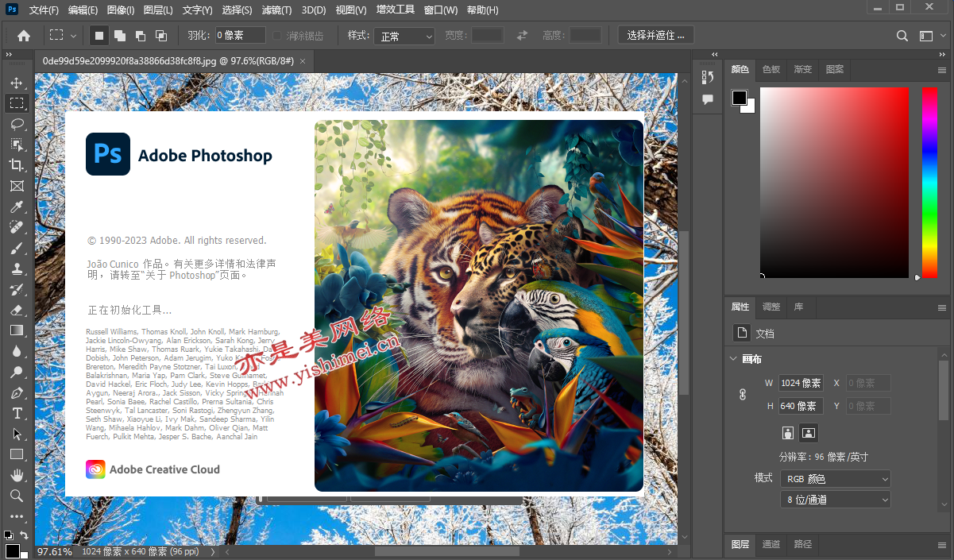This screenshot has height=560, width=954.
Task: Choose New Selection mode
Action: (99, 36)
